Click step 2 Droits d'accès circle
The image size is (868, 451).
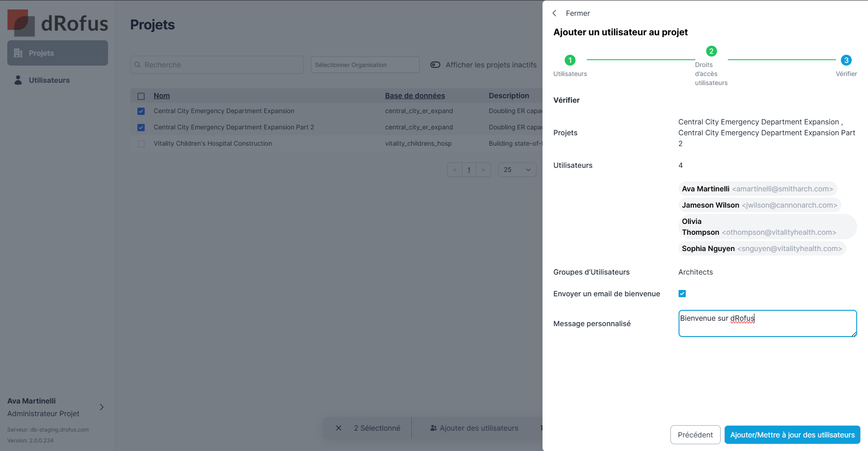[711, 51]
